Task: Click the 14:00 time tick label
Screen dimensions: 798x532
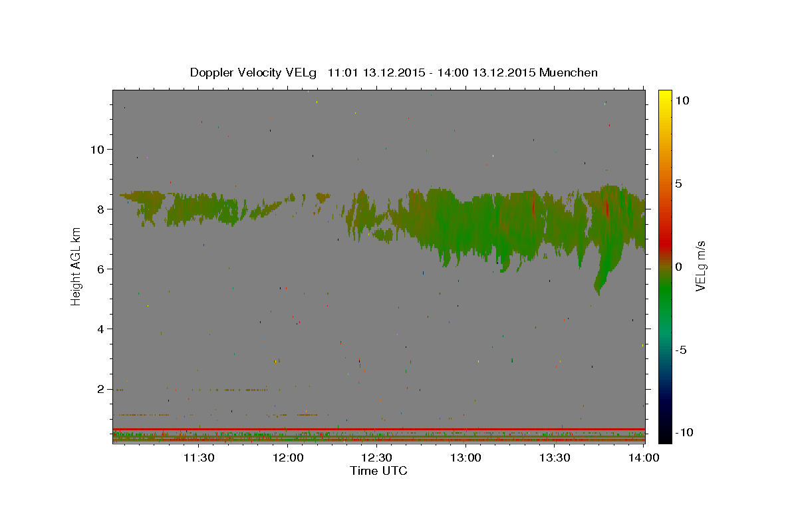Action: click(644, 458)
